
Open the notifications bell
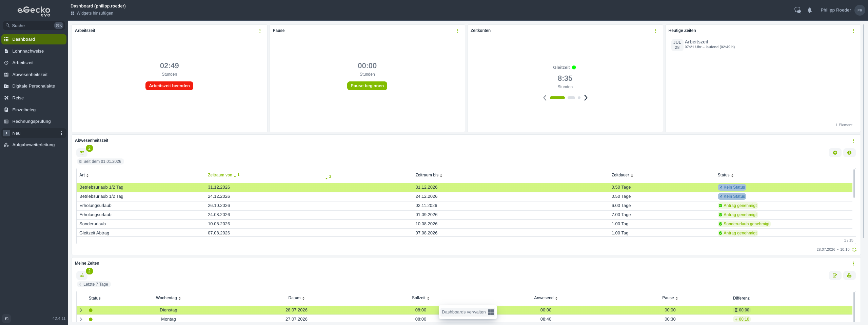(810, 10)
